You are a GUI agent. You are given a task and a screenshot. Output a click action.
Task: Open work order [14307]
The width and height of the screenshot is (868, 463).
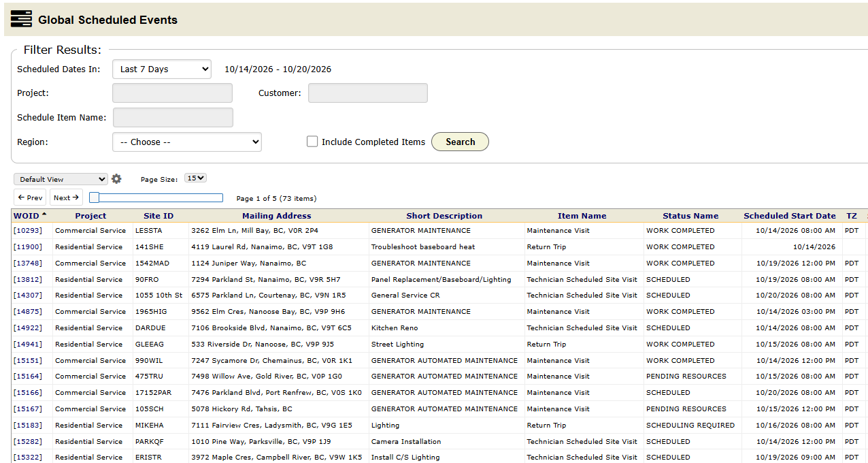27,295
